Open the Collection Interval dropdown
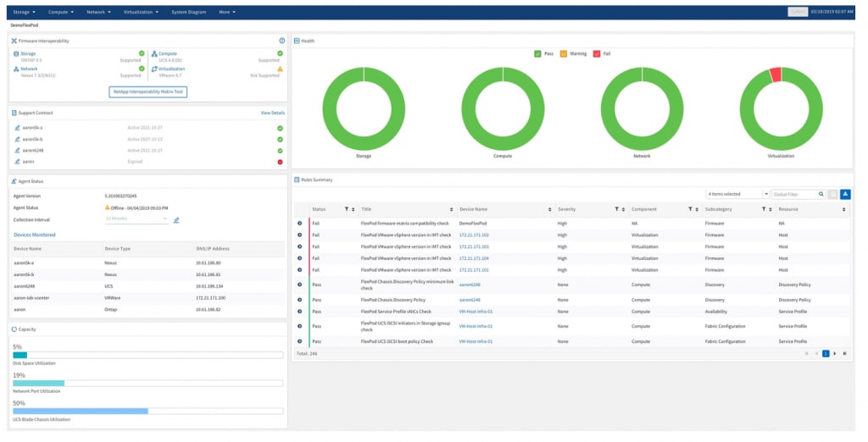The image size is (868, 442). (x=136, y=219)
